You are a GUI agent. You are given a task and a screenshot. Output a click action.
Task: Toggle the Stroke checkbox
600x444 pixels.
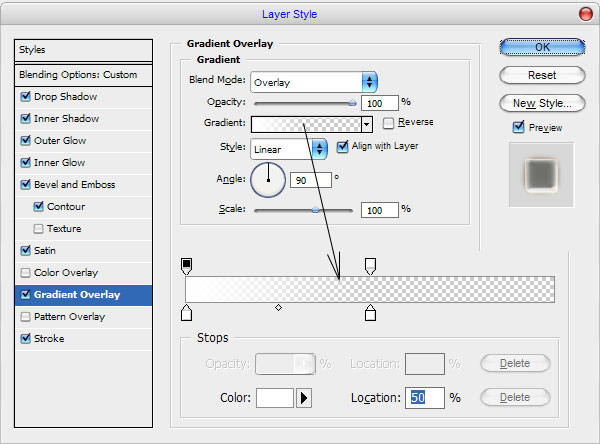26,339
